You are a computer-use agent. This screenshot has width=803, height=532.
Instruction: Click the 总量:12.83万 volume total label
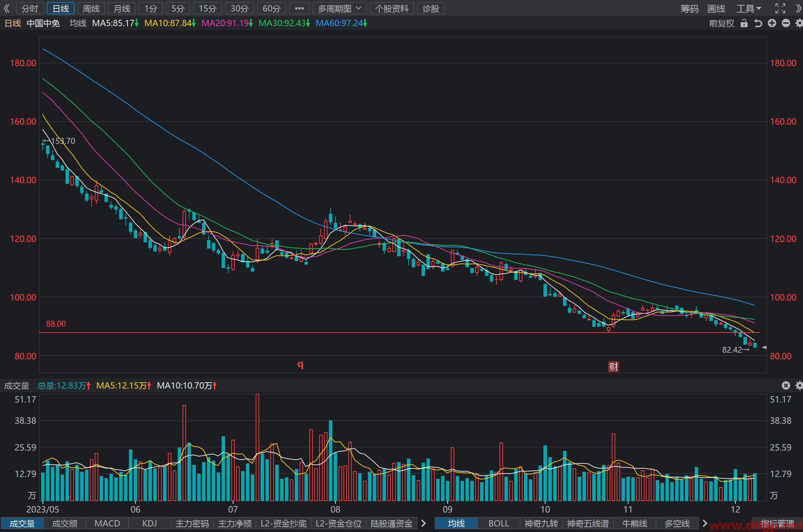click(64, 385)
